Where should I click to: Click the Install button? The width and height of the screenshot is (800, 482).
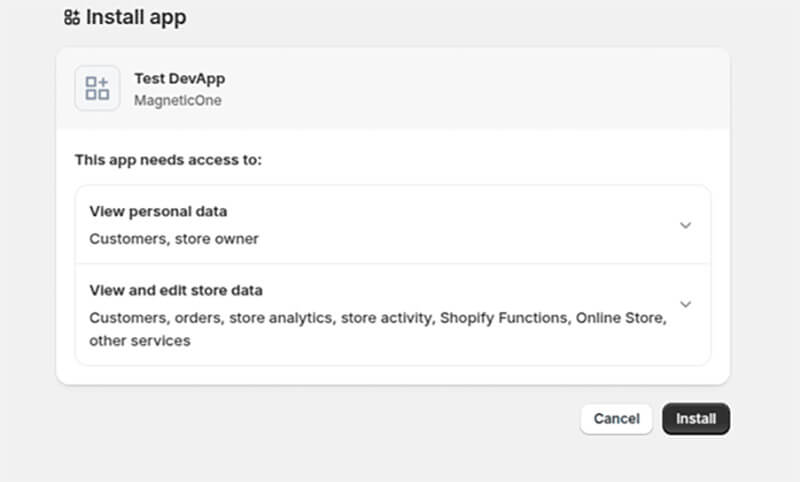pos(696,419)
